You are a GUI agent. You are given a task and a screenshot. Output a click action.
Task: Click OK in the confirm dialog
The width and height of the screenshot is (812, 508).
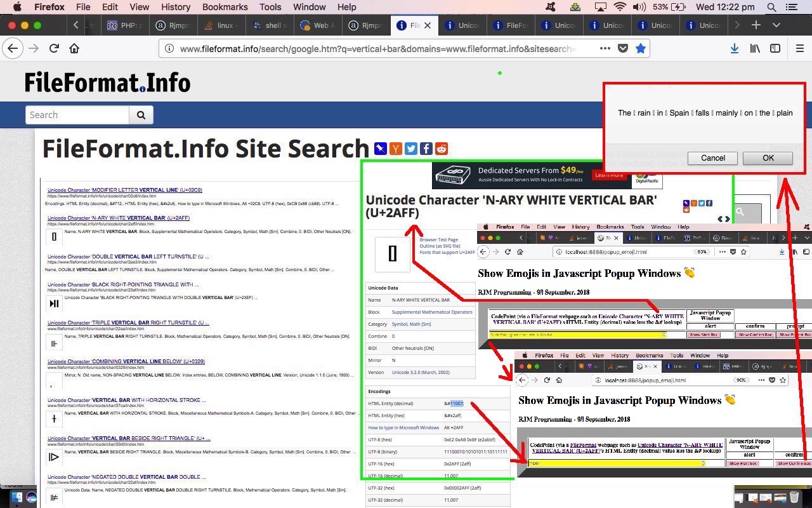coord(768,158)
